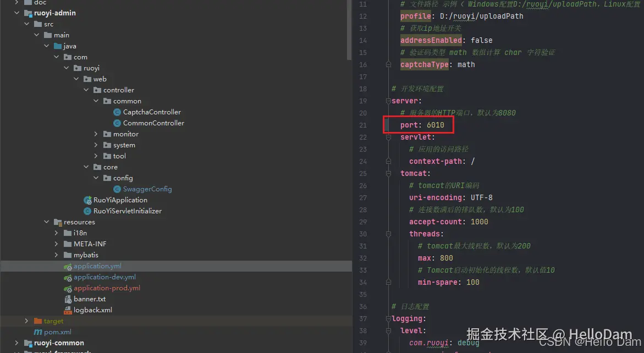Image resolution: width=644 pixels, height=353 pixels.
Task: Expand the META-INF folder arrow
Action: coord(56,244)
